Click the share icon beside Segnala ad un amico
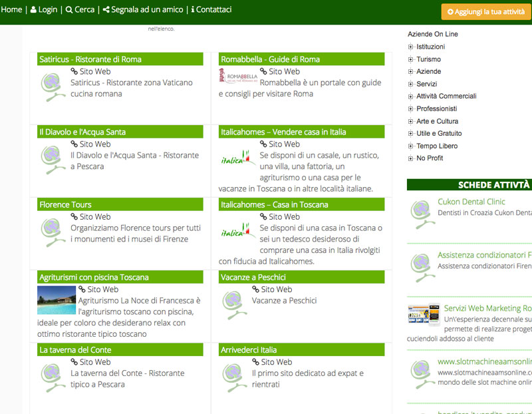 (106, 9)
